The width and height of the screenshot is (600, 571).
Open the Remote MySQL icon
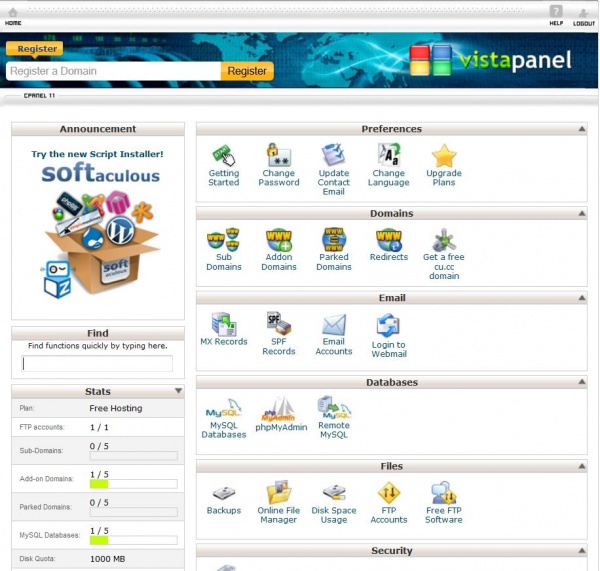click(x=334, y=408)
